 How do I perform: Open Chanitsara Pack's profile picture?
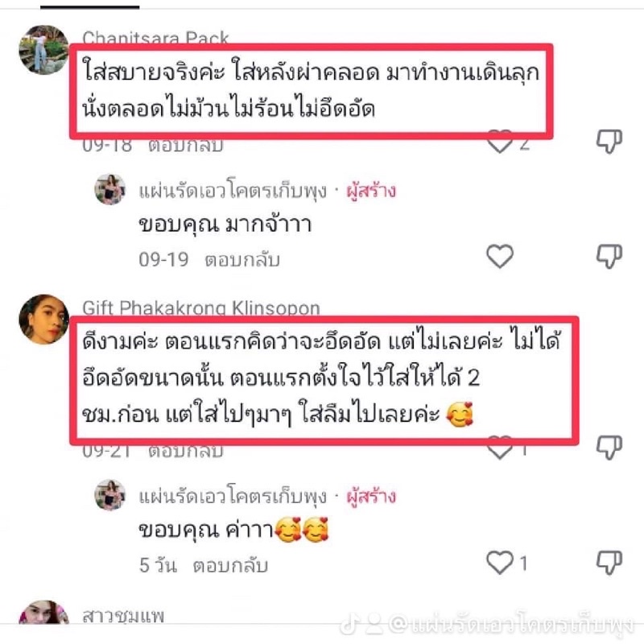point(44,50)
